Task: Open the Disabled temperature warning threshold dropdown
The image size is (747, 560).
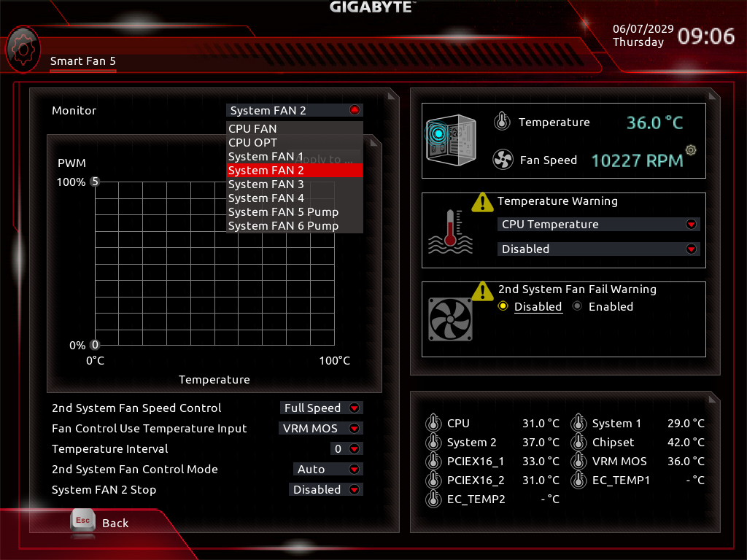Action: coord(598,249)
